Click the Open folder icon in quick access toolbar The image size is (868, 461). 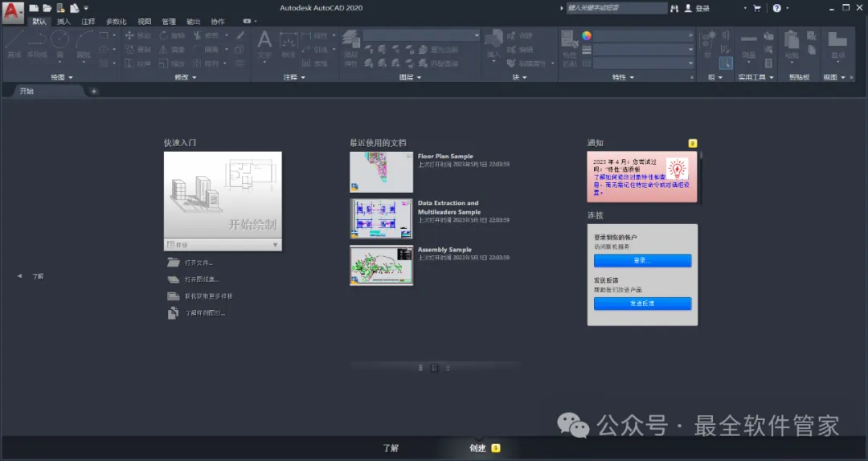47,8
